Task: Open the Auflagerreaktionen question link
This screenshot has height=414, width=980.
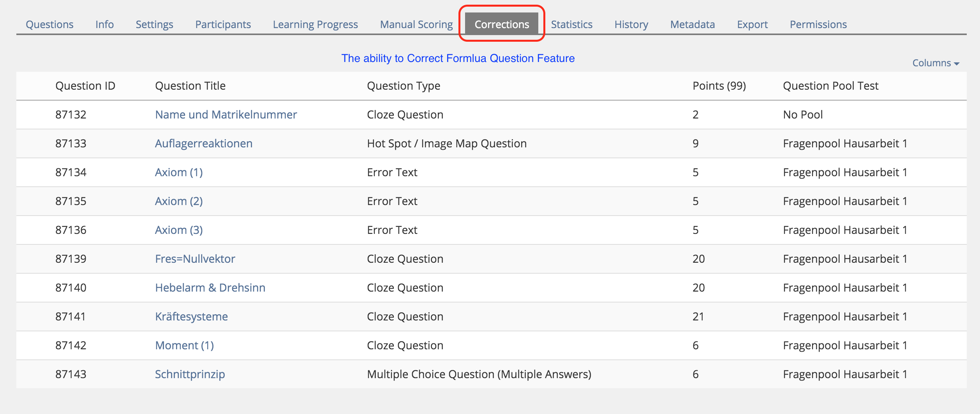Action: 204,143
